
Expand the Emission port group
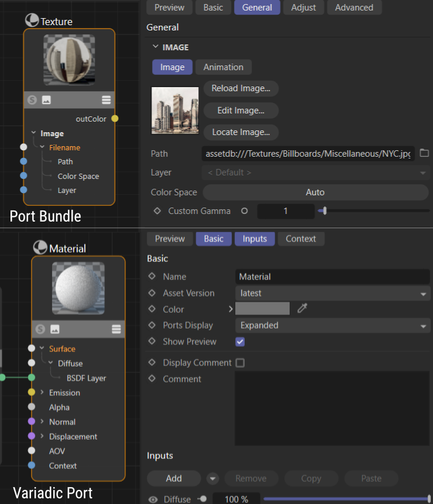[x=42, y=392]
